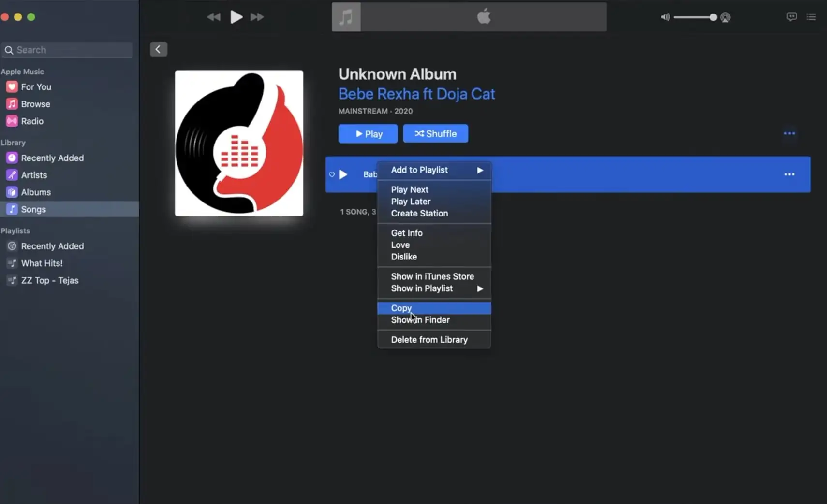Go back using the chevron button
Image resolution: width=827 pixels, height=504 pixels.
(158, 49)
